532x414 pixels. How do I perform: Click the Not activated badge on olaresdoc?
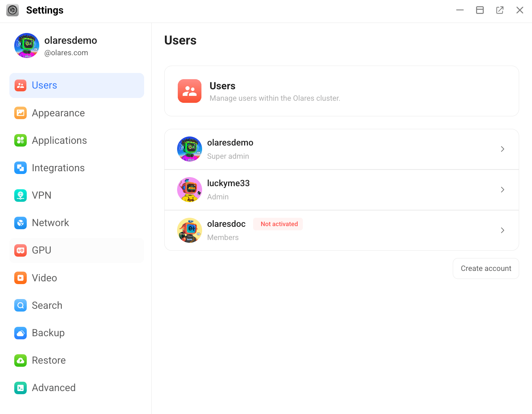[278, 224]
